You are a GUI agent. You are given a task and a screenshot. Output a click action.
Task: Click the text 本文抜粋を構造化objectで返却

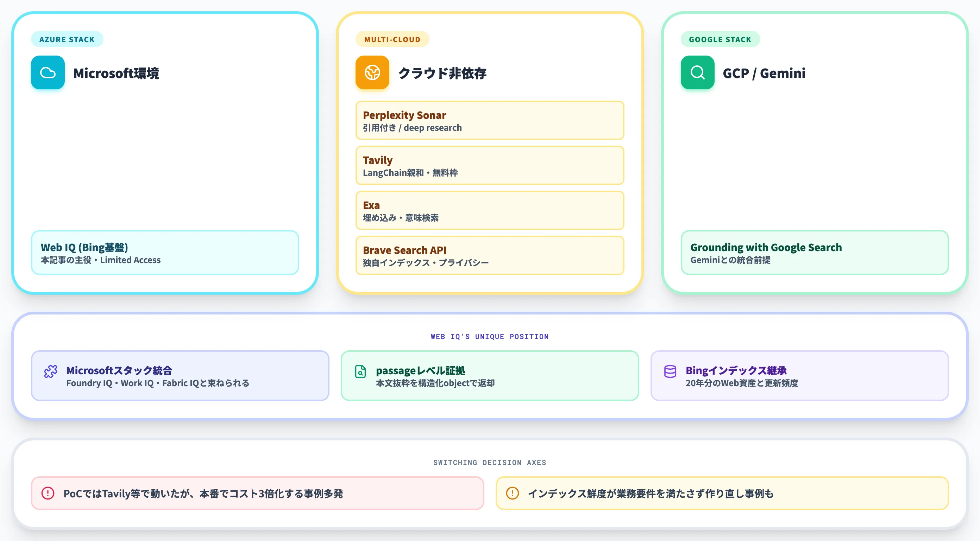(435, 383)
